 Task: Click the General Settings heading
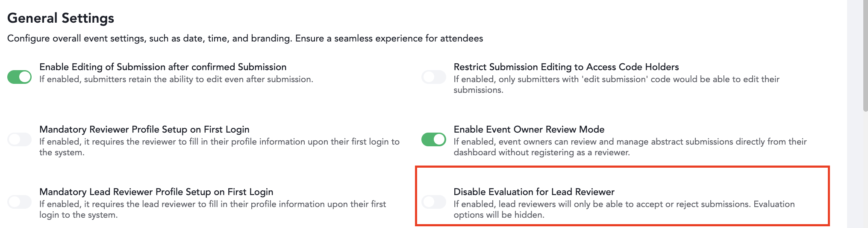tap(61, 18)
